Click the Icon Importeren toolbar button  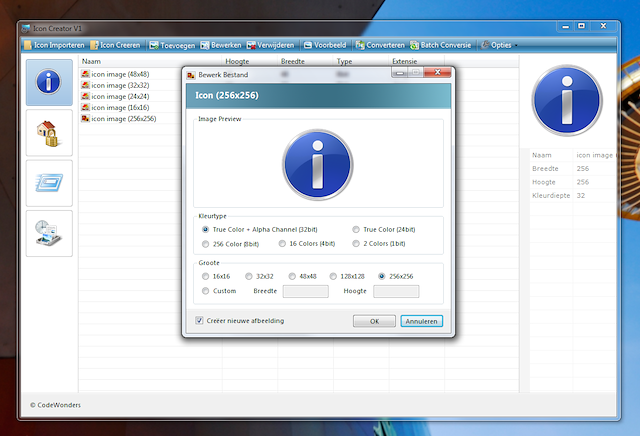click(x=54, y=45)
